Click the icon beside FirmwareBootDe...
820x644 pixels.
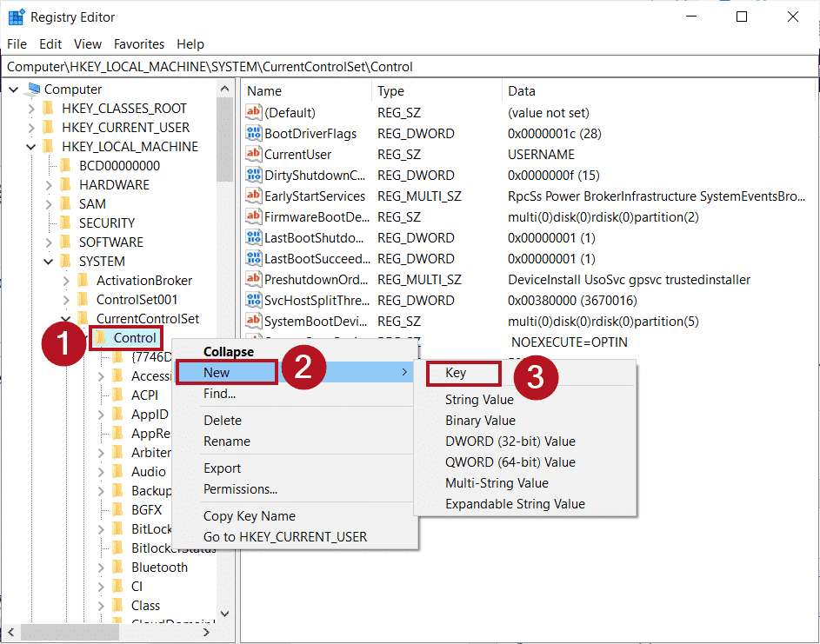pos(254,216)
